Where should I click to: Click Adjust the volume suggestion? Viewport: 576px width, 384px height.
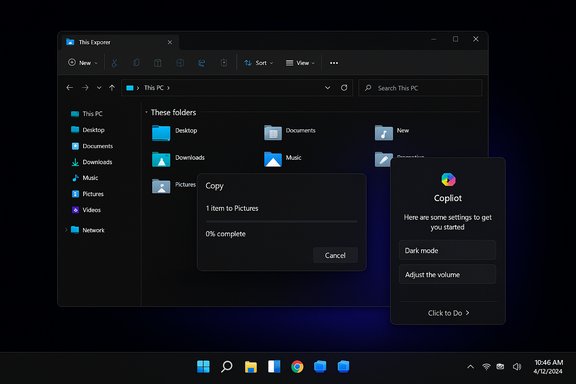[447, 274]
